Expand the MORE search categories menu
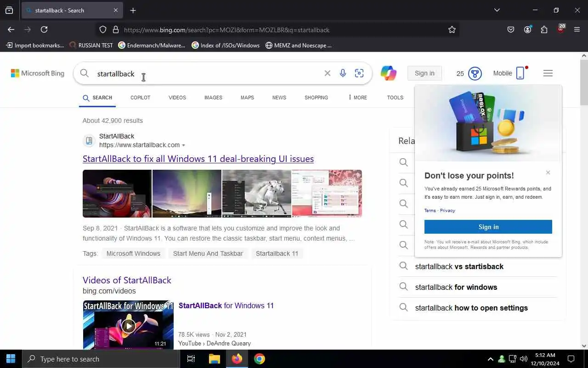This screenshot has width=588, height=368. tap(357, 98)
